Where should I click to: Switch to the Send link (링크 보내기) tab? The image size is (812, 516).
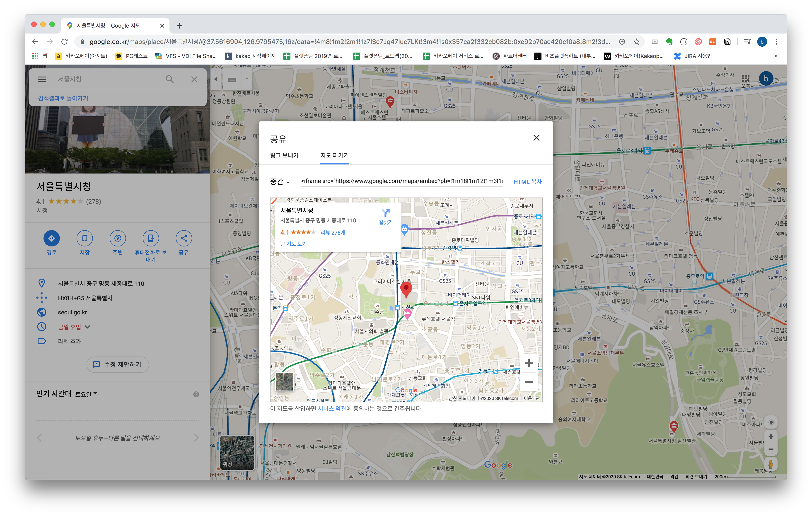click(x=284, y=155)
